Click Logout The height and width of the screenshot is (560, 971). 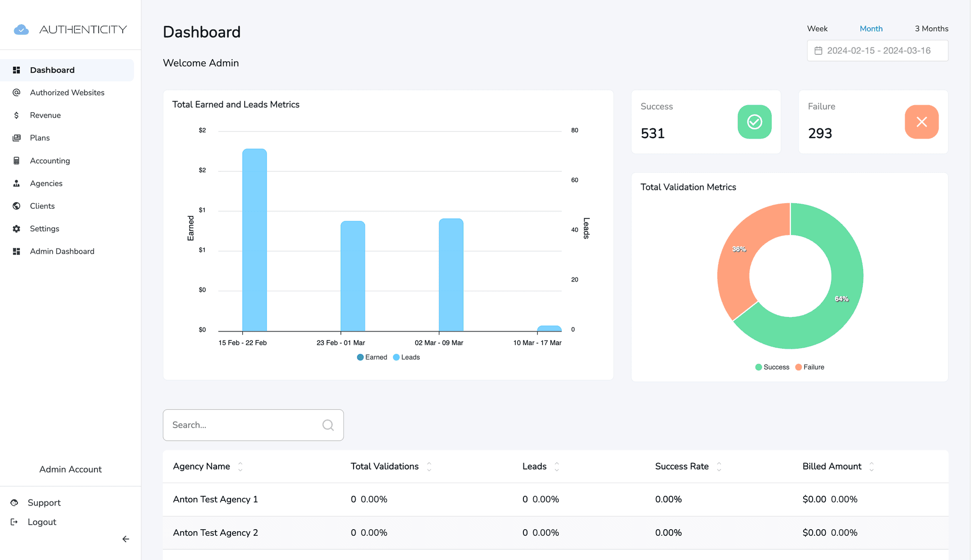point(42,522)
